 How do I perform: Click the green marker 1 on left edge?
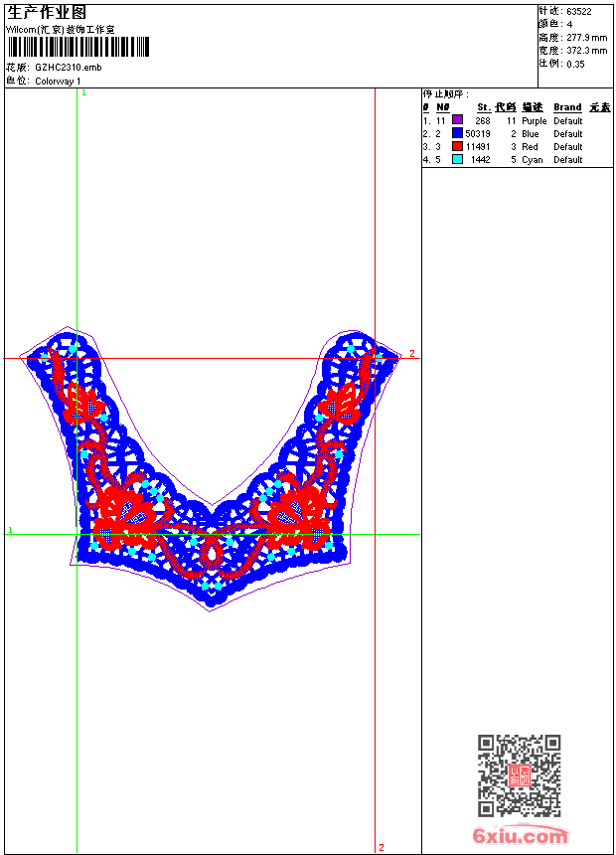[x=10, y=530]
